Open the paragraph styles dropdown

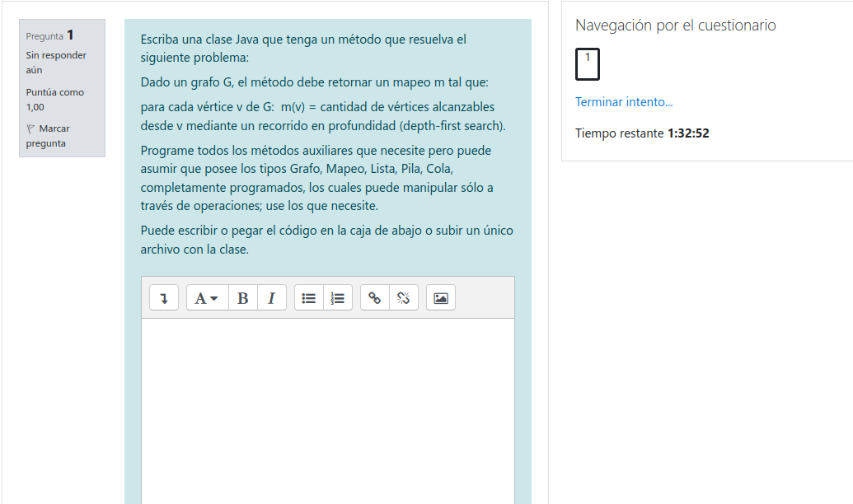tap(206, 298)
